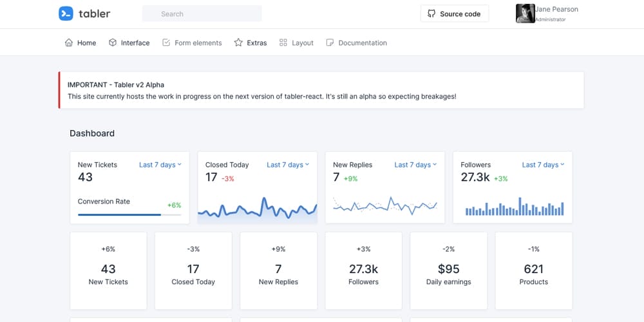
Task: Expand Last 7 days dropdown for Followers
Action: click(542, 165)
